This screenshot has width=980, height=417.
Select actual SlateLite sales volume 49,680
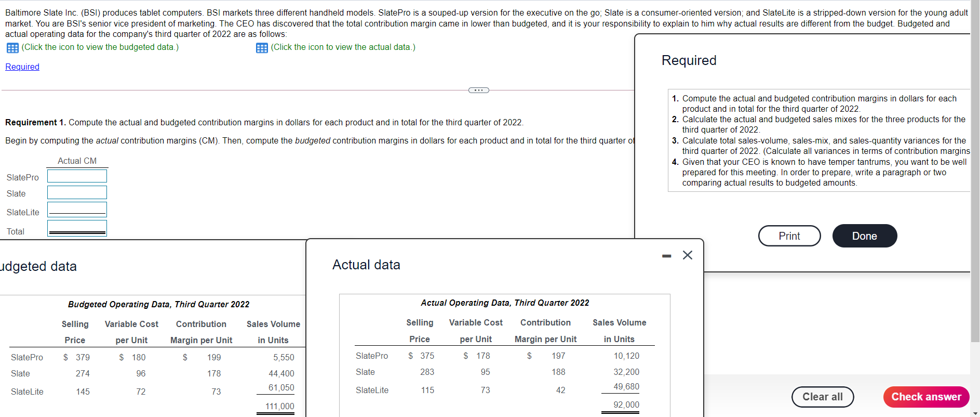(626, 386)
